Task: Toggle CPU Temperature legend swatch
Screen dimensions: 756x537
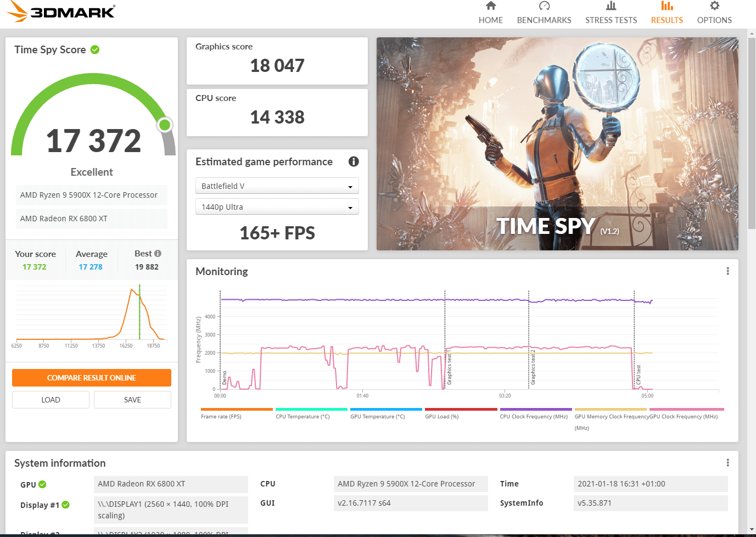Action: tap(311, 409)
